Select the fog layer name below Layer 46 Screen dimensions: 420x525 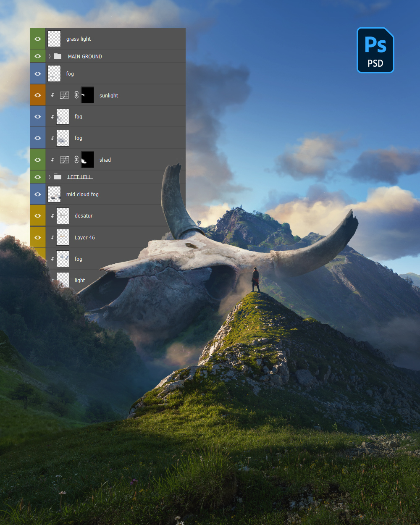79,259
